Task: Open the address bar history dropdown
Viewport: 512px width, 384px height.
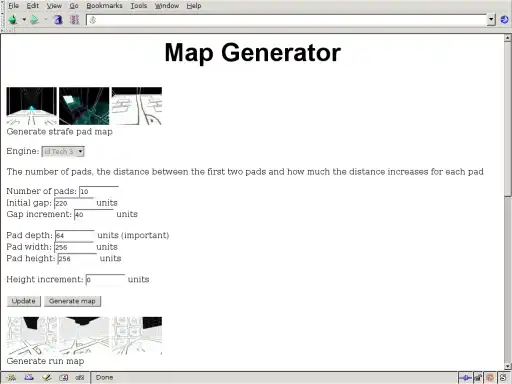Action: click(491, 20)
